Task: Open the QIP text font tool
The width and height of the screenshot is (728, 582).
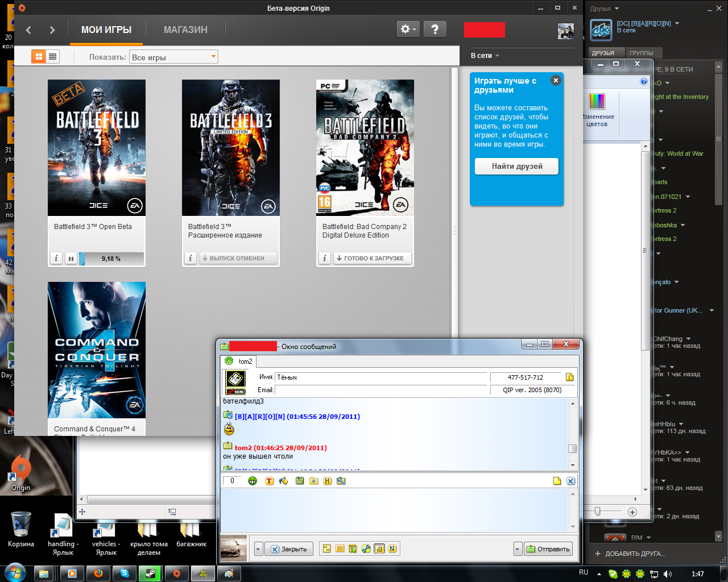Action: [269, 481]
